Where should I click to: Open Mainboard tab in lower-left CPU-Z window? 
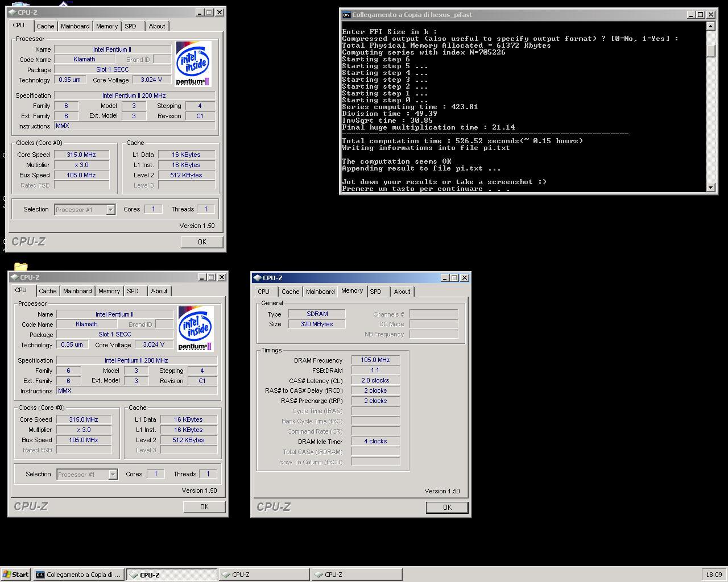click(x=77, y=291)
